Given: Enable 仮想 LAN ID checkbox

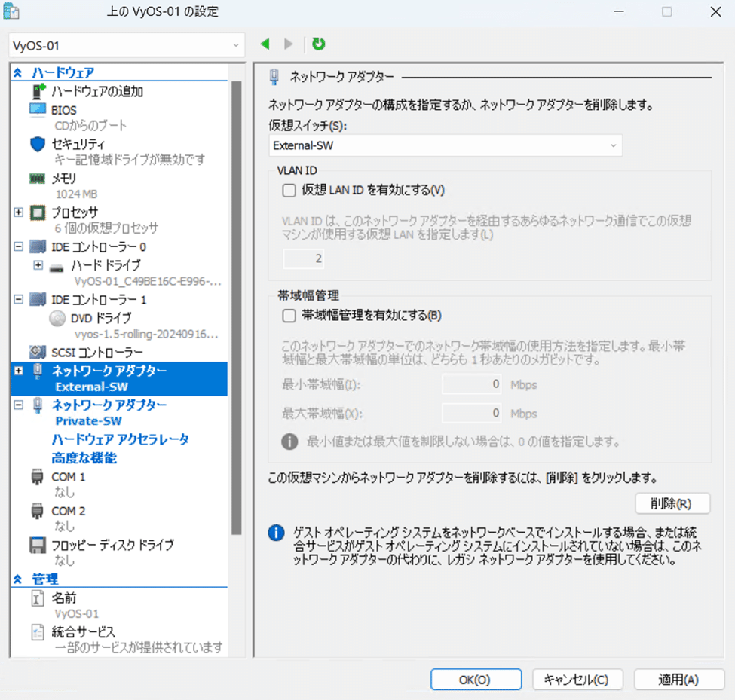Looking at the screenshot, I should coord(289,190).
